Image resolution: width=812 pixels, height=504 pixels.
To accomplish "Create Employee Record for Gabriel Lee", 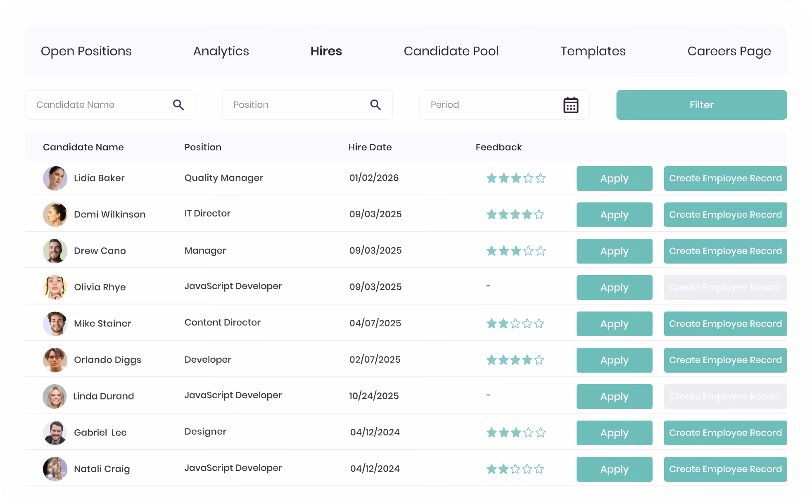I will point(725,433).
